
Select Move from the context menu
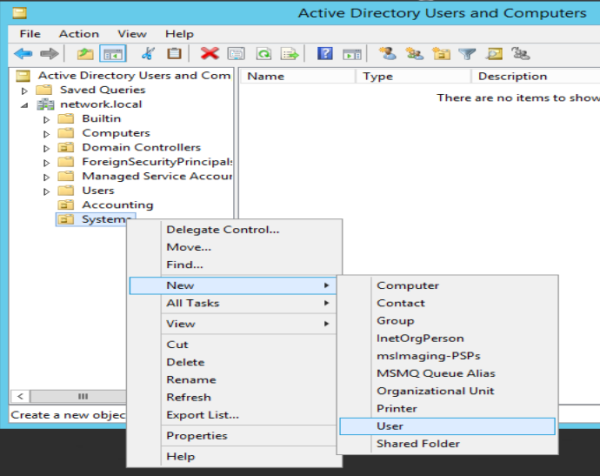(233, 247)
